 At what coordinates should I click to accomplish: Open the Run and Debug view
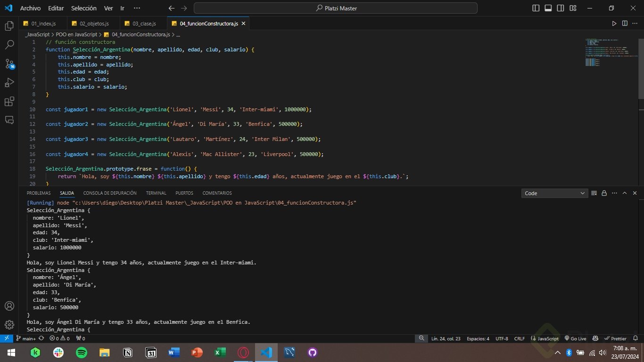(9, 83)
